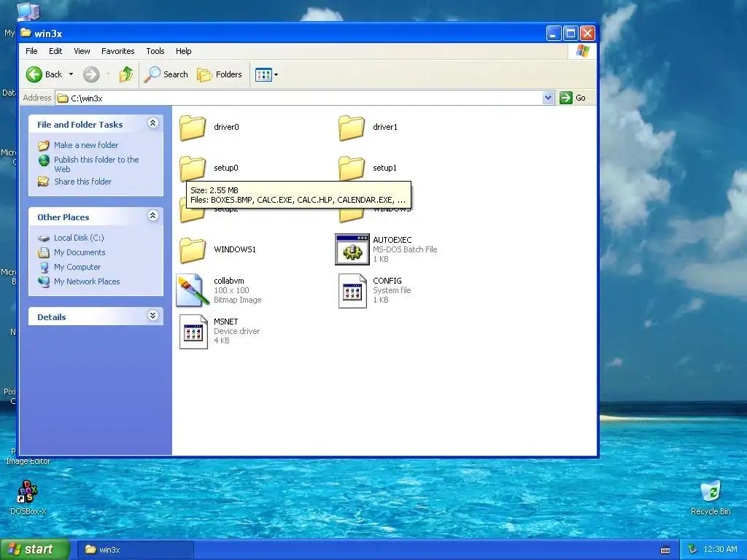Screen dimensions: 747x560
Task: Open the Search pane
Action: [166, 74]
